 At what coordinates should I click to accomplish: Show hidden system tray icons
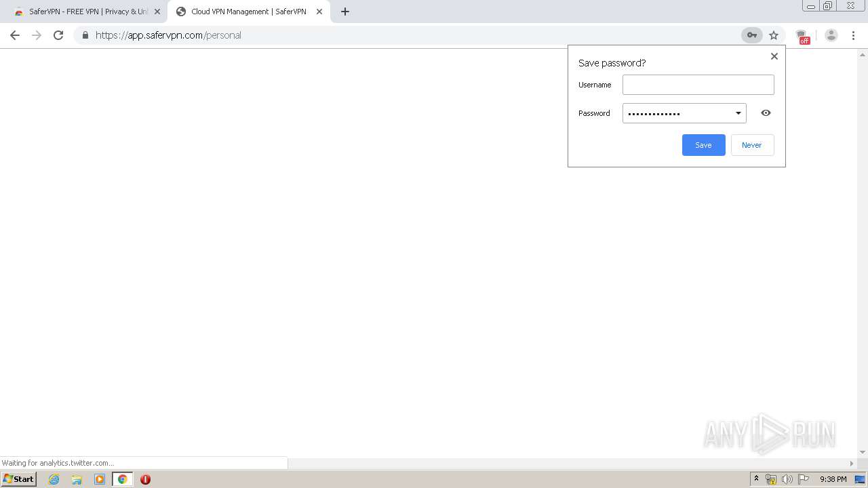pyautogui.click(x=756, y=479)
